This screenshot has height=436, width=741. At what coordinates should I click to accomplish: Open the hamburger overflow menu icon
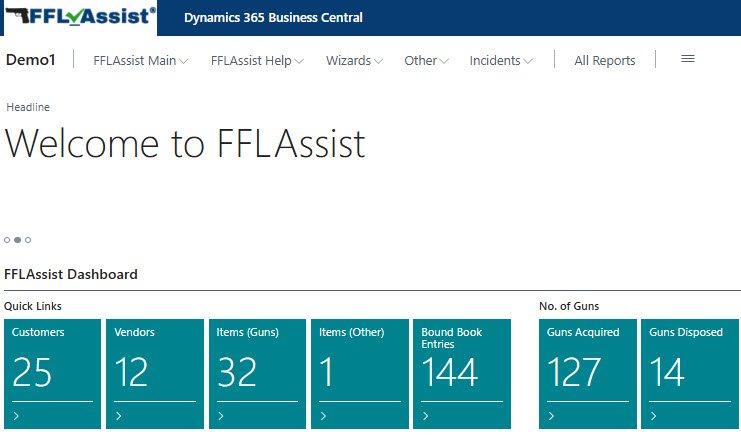pyautogui.click(x=687, y=60)
